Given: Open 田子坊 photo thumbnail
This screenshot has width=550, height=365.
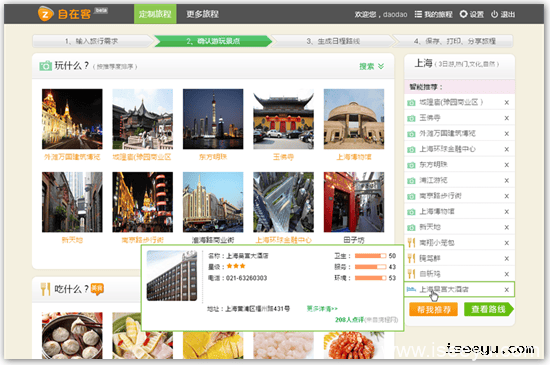Looking at the screenshot, I should tap(354, 202).
